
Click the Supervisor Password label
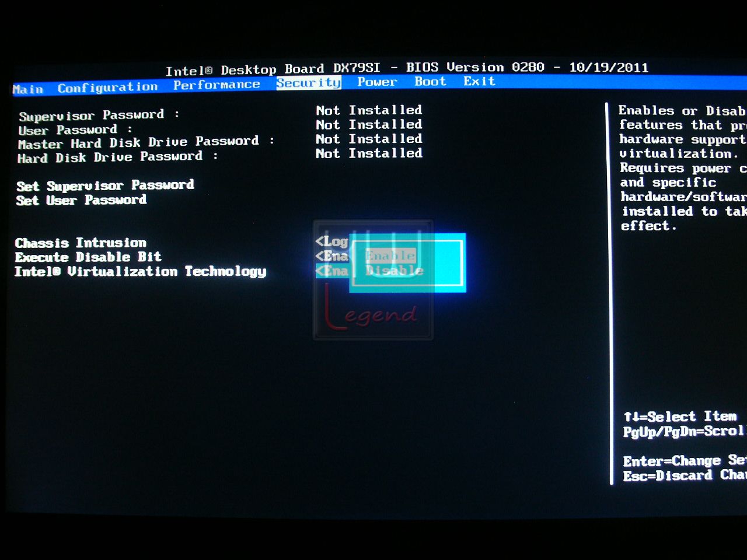[99, 115]
